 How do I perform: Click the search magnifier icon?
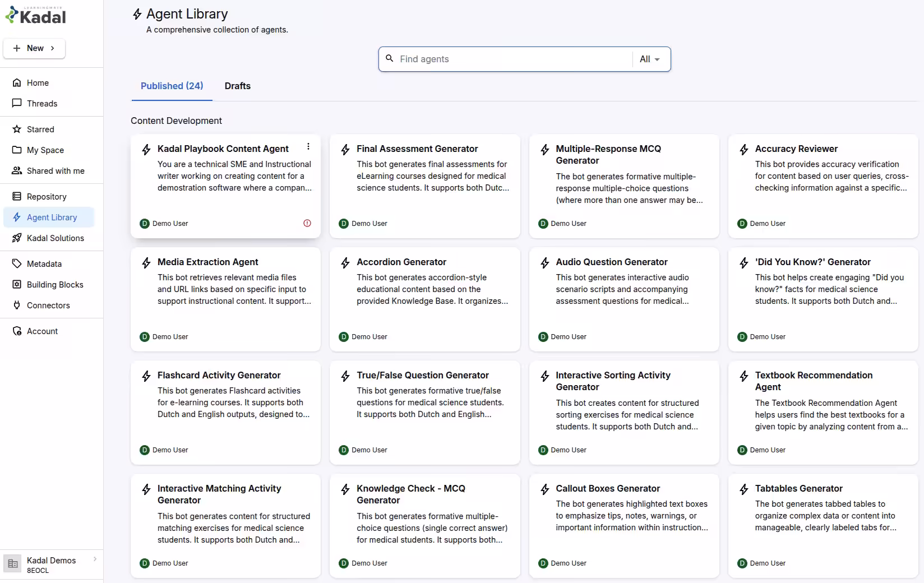click(x=390, y=58)
